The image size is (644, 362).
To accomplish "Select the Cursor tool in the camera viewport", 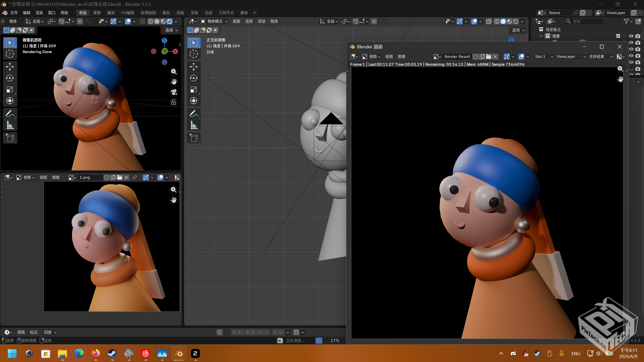I will 10,54.
